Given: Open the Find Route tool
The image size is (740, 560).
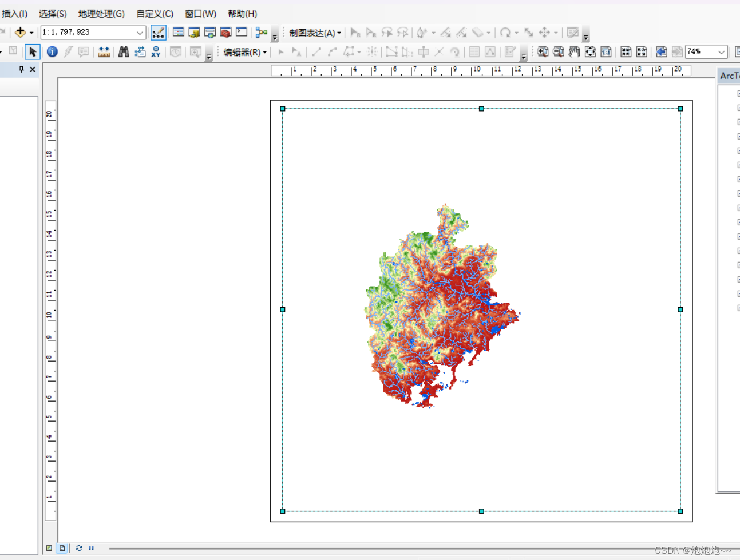Looking at the screenshot, I should click(x=140, y=52).
